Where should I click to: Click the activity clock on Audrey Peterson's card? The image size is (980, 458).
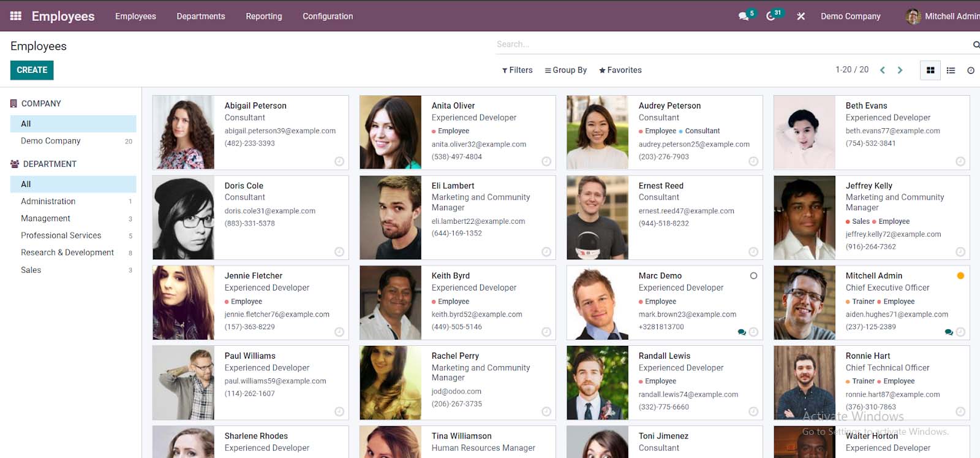pyautogui.click(x=753, y=161)
